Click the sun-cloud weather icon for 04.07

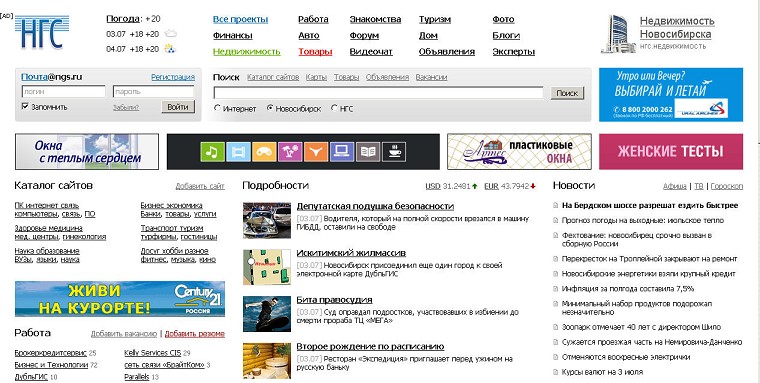coord(170,48)
